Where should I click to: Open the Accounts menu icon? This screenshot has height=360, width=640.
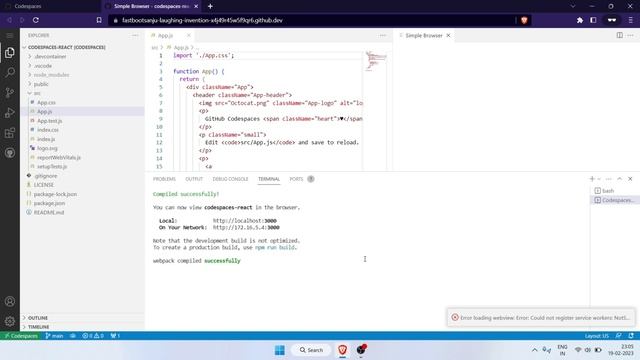[10, 302]
